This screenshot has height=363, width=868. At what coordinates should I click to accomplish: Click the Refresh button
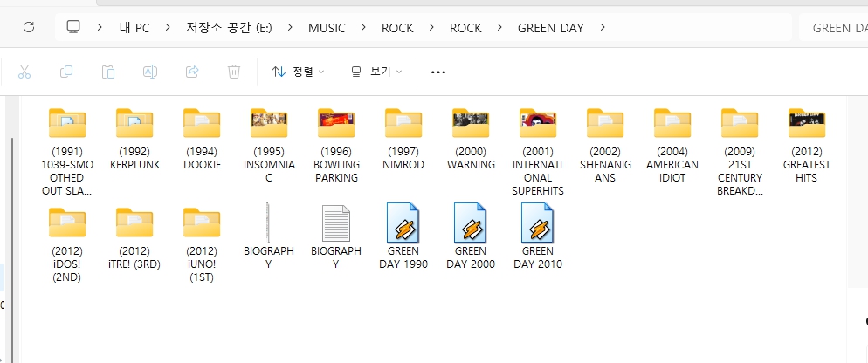click(x=28, y=27)
